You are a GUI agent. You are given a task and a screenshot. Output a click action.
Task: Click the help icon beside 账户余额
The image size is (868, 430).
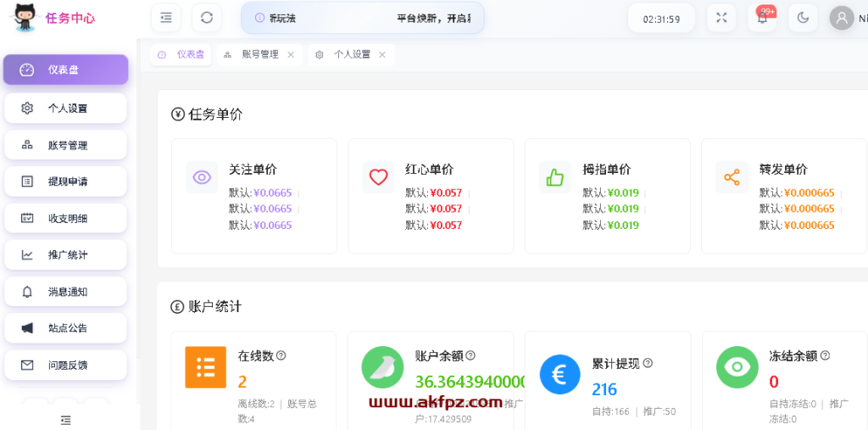coord(470,355)
